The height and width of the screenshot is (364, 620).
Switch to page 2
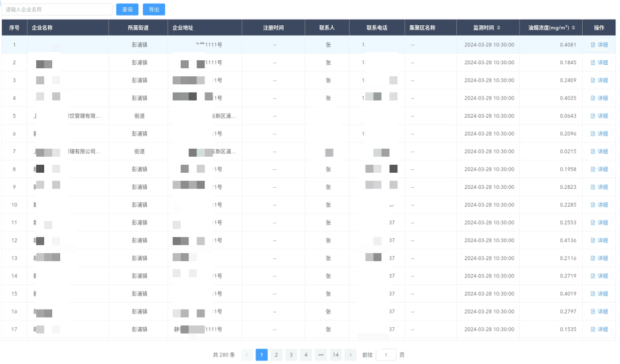pos(276,355)
